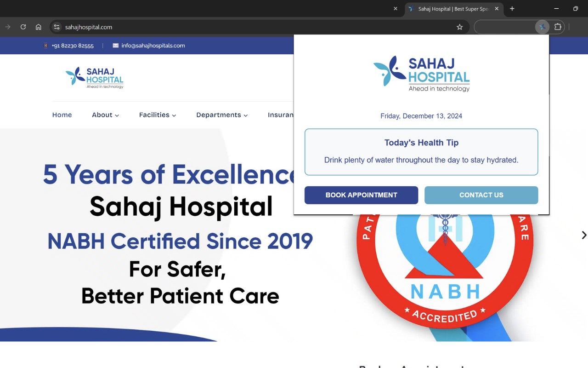Click the drink plenty of water tip text
The width and height of the screenshot is (588, 368).
tap(421, 160)
